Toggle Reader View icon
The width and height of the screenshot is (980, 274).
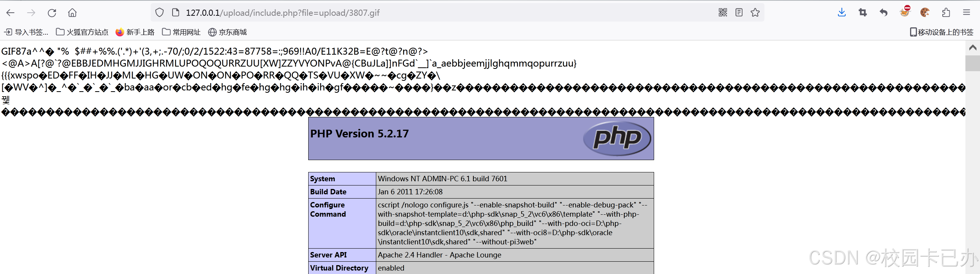coord(739,13)
